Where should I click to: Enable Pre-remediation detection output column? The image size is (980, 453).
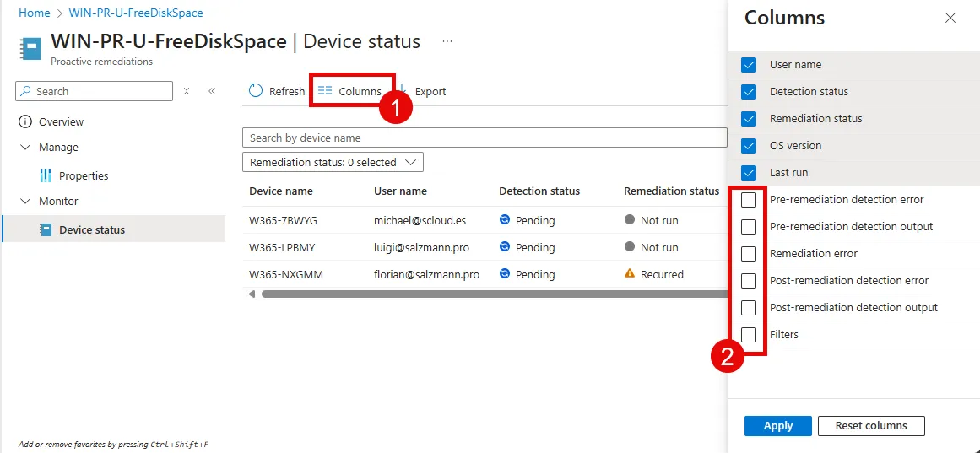748,226
